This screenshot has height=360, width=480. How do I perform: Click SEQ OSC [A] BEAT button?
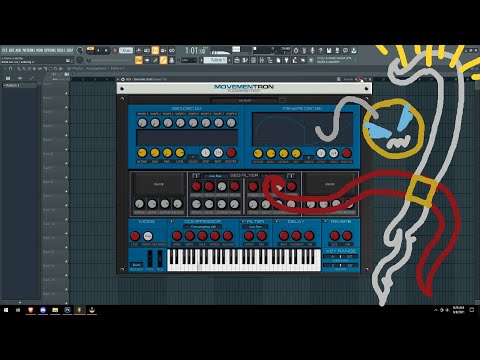coord(218,153)
